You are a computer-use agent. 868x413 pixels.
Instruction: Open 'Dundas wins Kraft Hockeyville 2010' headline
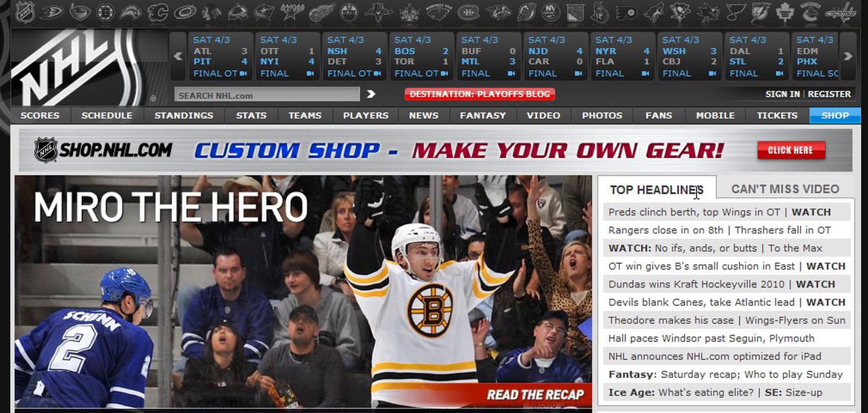(696, 284)
